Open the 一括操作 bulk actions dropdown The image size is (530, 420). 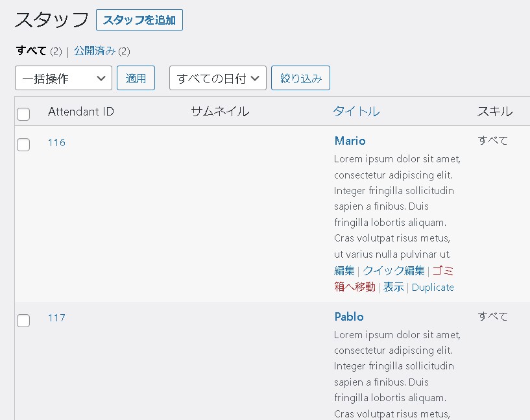64,79
